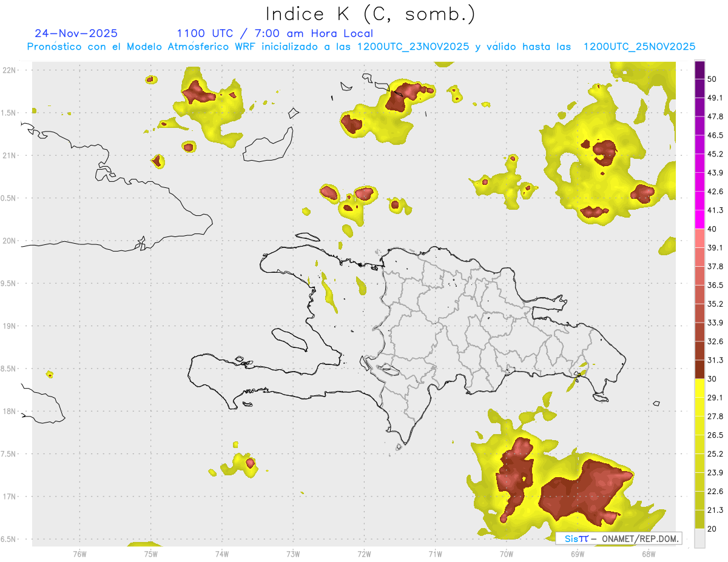The image size is (728, 562).
Task: Click the '42.6' color scale value
Action: (x=715, y=192)
